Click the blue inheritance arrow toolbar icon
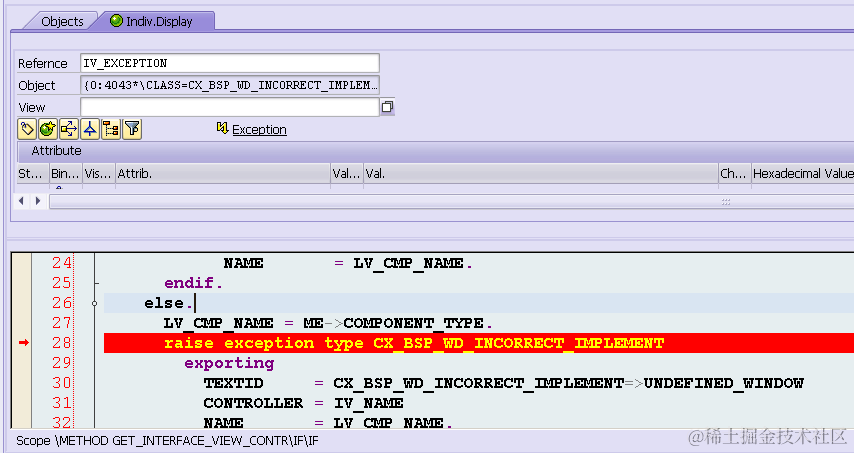 (x=90, y=129)
